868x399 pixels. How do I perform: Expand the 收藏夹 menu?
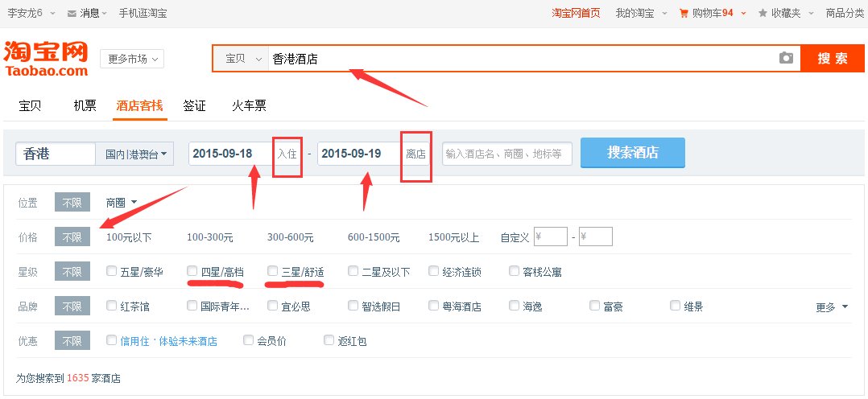pos(786,14)
